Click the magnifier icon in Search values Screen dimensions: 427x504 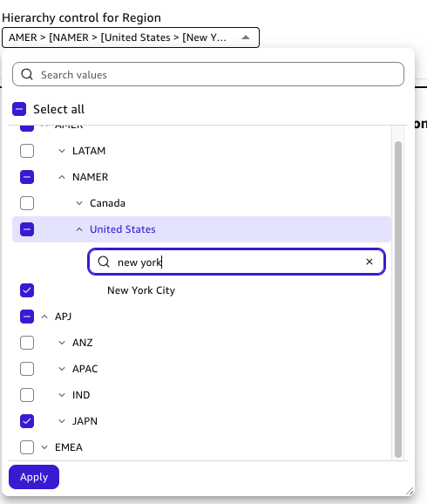pyautogui.click(x=27, y=74)
